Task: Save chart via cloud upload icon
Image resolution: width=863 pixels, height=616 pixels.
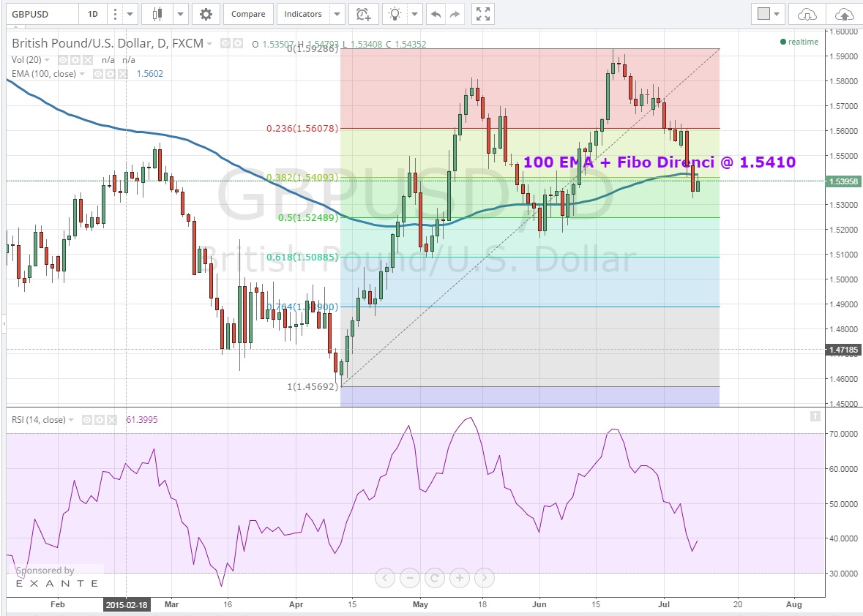Action: [x=844, y=14]
